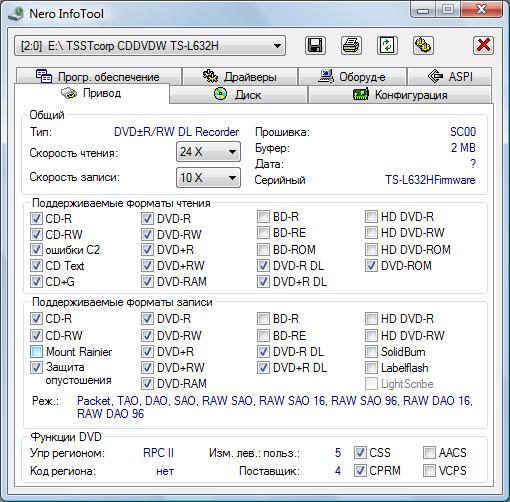The width and height of the screenshot is (510, 502).
Task: Click the RPC II region control value
Action: [158, 453]
